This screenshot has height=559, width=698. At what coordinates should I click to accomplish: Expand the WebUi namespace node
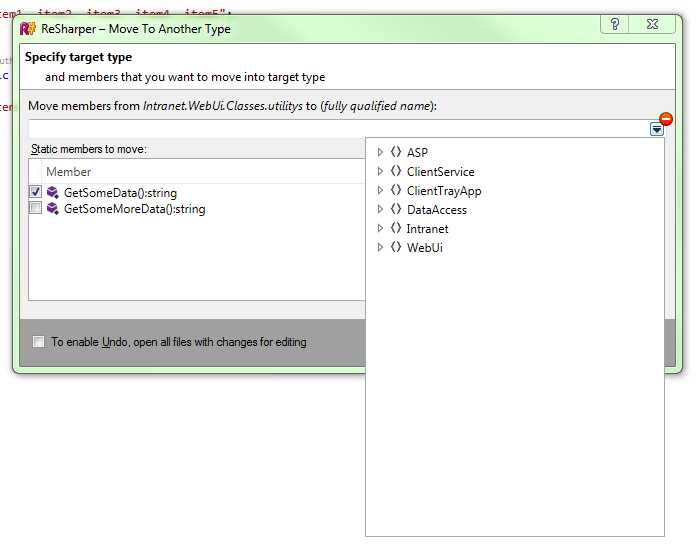pyautogui.click(x=380, y=247)
